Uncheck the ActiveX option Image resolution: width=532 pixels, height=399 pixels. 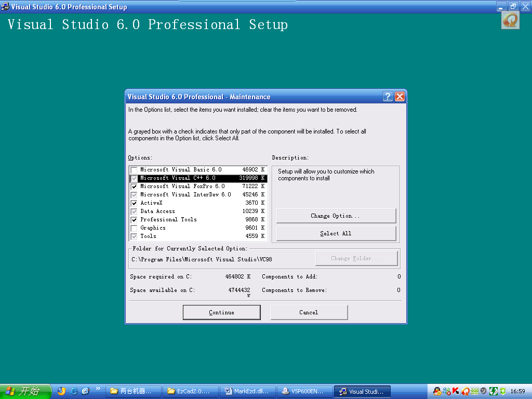[134, 203]
